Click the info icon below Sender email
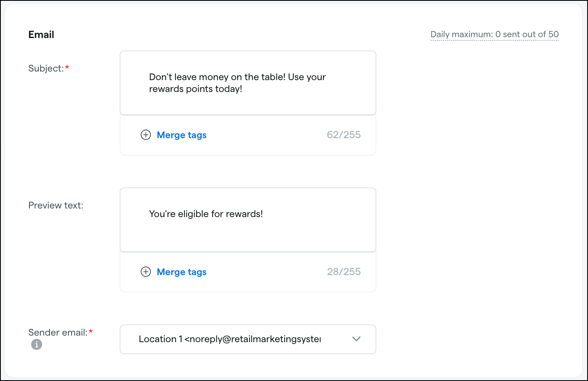Viewport: 588px width, 381px height. 36,345
